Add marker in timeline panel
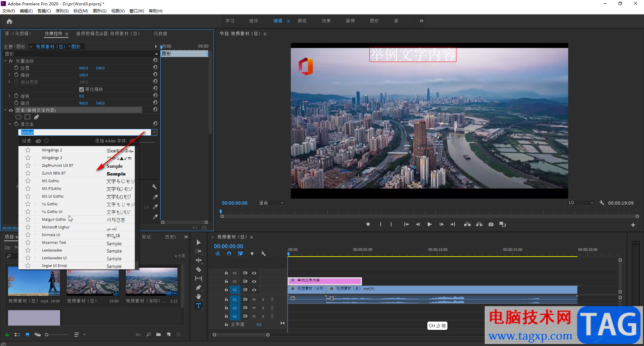Screen dimensions: 644x346 (252, 254)
